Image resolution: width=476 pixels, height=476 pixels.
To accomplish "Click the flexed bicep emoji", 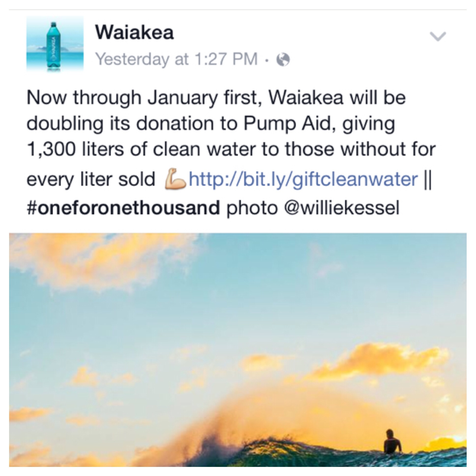I will pyautogui.click(x=175, y=178).
